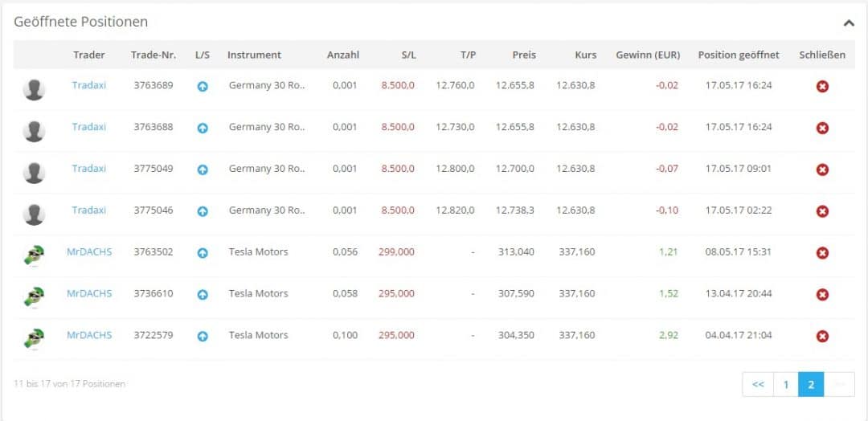Click long arrow icon for trade 3763688

pos(203,128)
